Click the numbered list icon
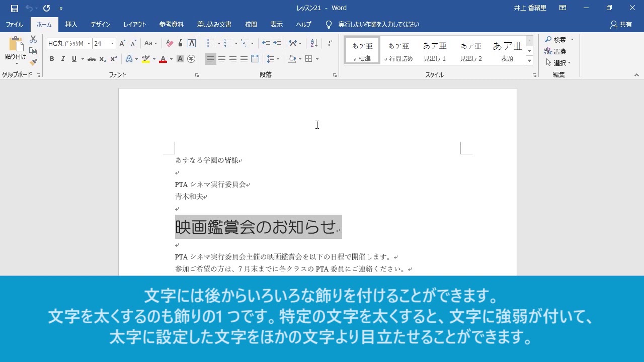This screenshot has height=362, width=644. tap(227, 44)
